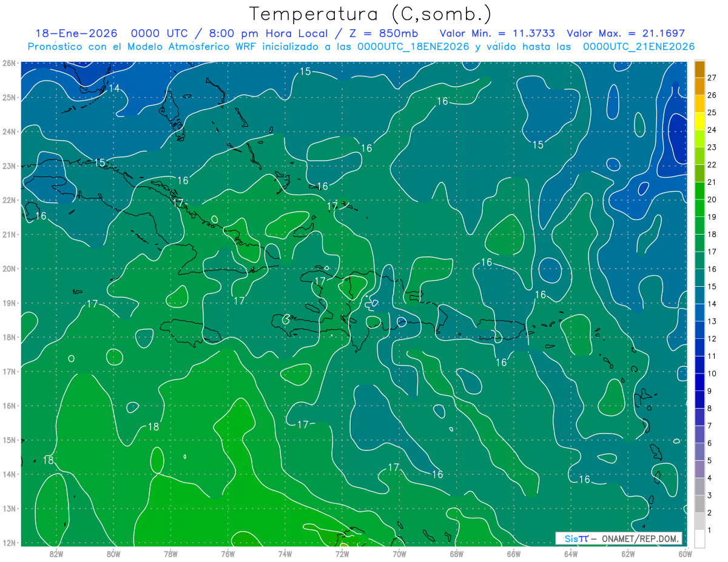Click "Valor Min. = 11.3733"

[x=499, y=34]
